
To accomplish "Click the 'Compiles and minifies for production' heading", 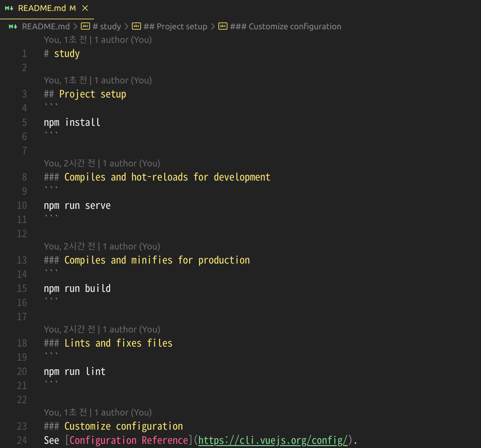I will 147,260.
